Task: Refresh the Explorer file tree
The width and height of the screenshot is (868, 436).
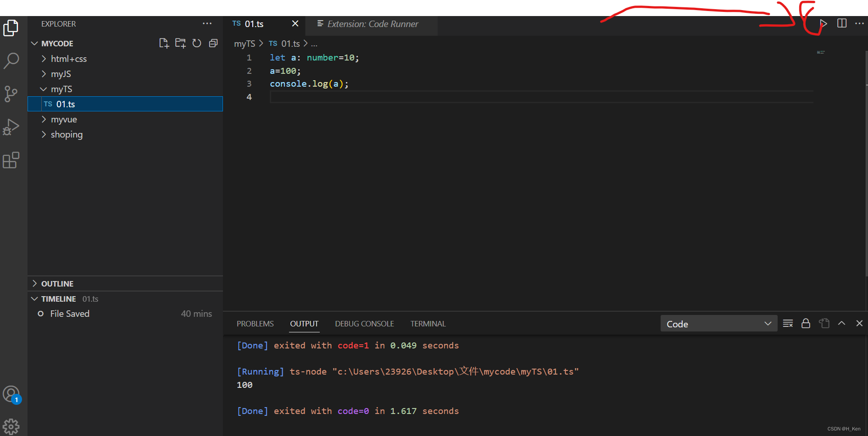Action: click(x=197, y=43)
